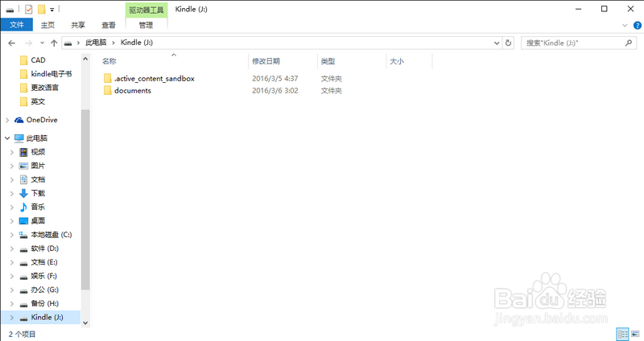Click the search magnifier icon

tap(629, 43)
